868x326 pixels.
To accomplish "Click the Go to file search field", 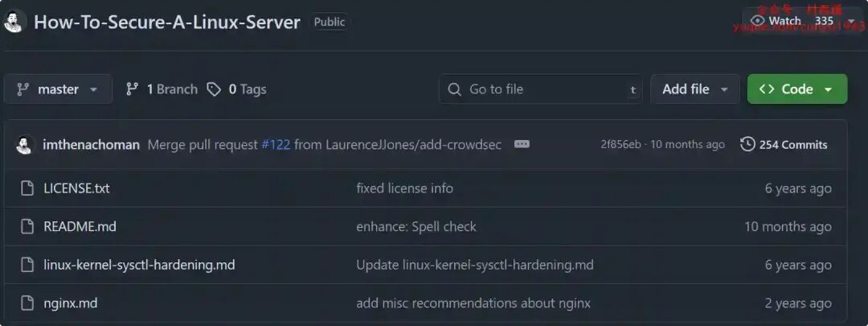I will tap(541, 89).
